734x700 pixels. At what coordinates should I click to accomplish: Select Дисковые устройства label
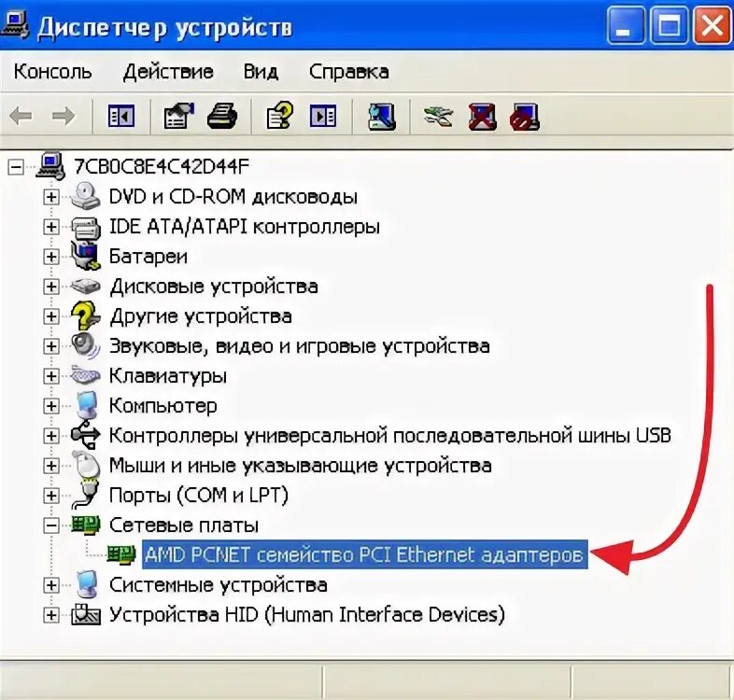pyautogui.click(x=214, y=287)
